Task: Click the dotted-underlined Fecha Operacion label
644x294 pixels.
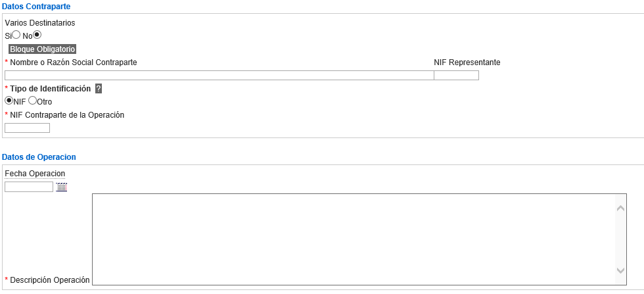Action: click(x=35, y=174)
